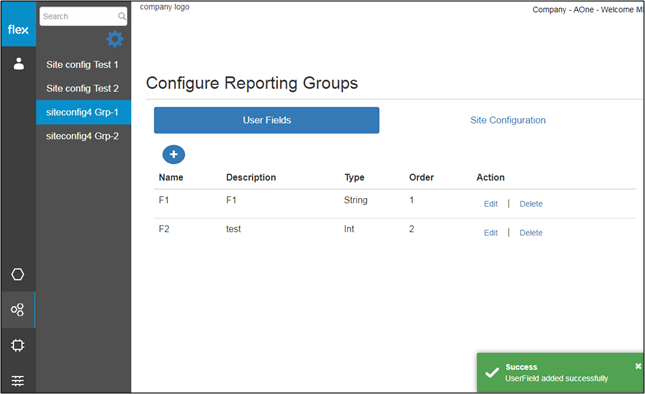
Task: Click the Action column header
Action: point(490,177)
